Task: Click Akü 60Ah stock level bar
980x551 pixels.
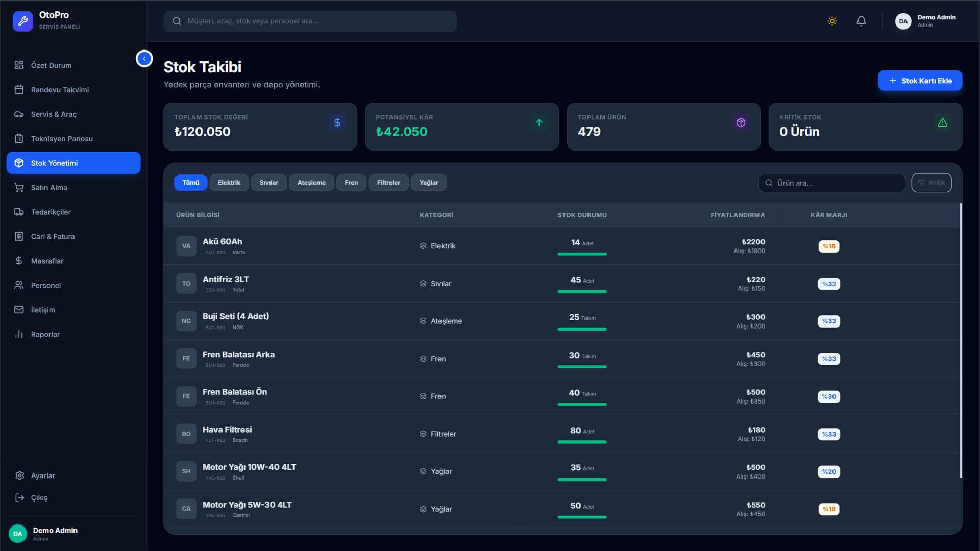Action: 582,254
